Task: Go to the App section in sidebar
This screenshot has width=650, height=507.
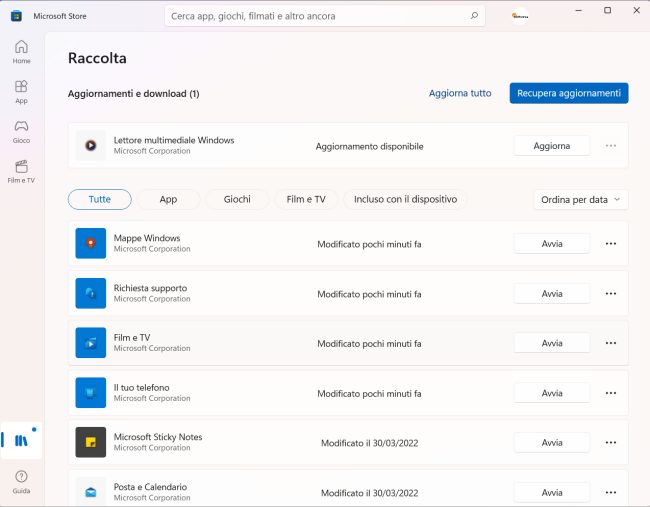Action: (21, 92)
